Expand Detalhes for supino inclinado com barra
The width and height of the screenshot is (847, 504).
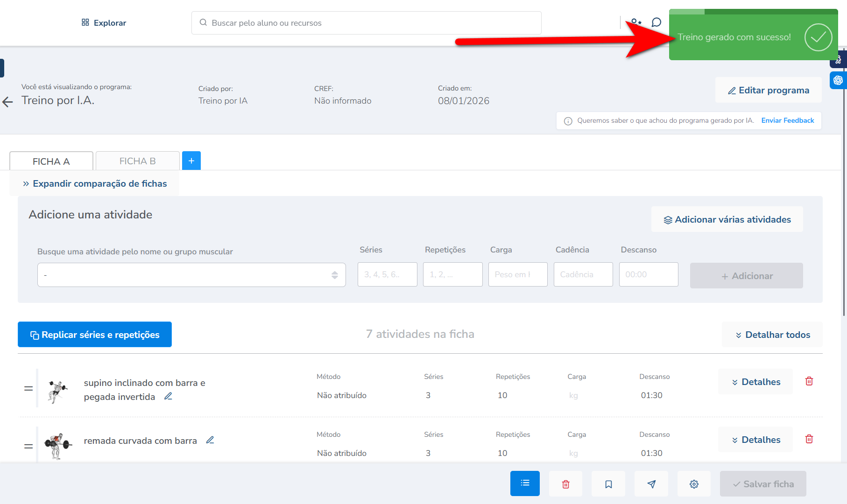[x=755, y=382]
